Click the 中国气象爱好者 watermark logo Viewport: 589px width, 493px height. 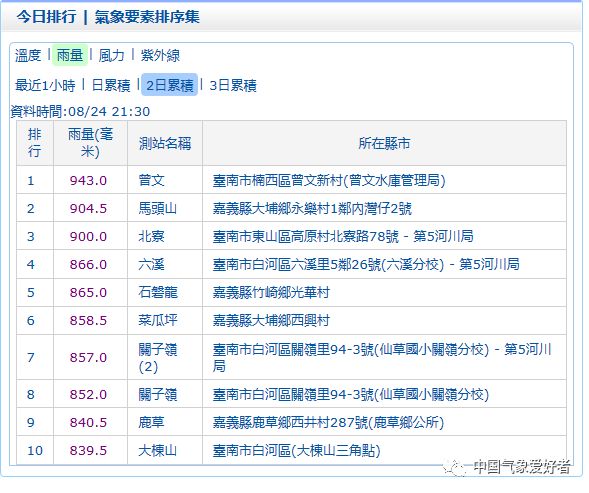click(507, 467)
